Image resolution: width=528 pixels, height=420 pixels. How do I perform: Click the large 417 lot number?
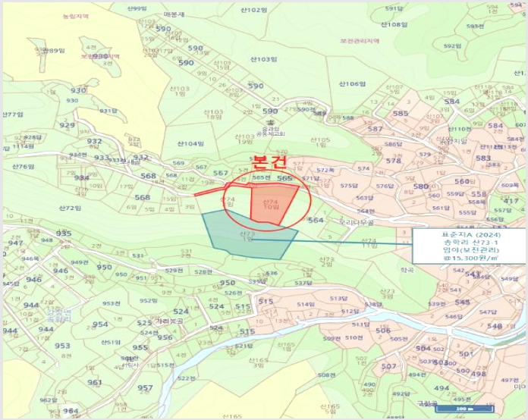(511, 201)
